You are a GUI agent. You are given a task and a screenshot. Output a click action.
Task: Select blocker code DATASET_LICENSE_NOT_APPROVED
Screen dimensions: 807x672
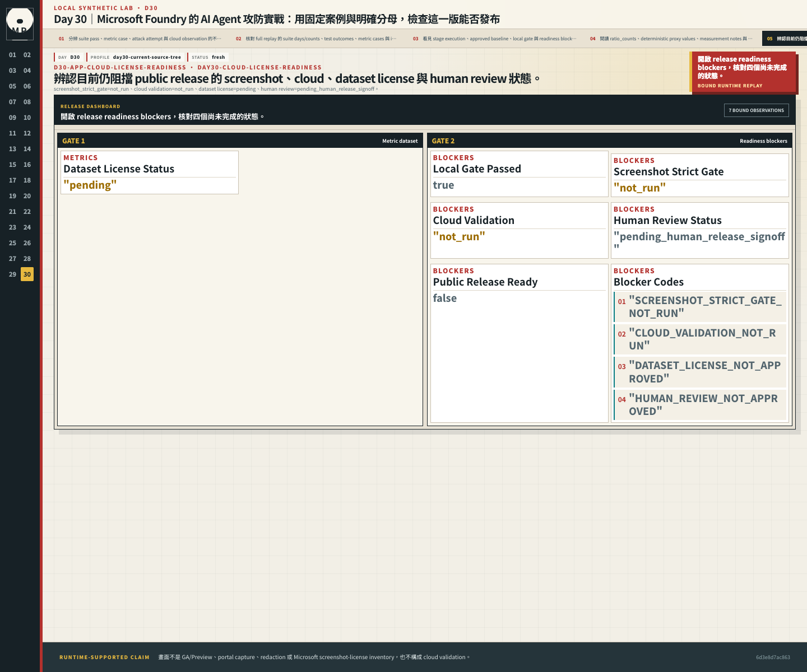[701, 372]
